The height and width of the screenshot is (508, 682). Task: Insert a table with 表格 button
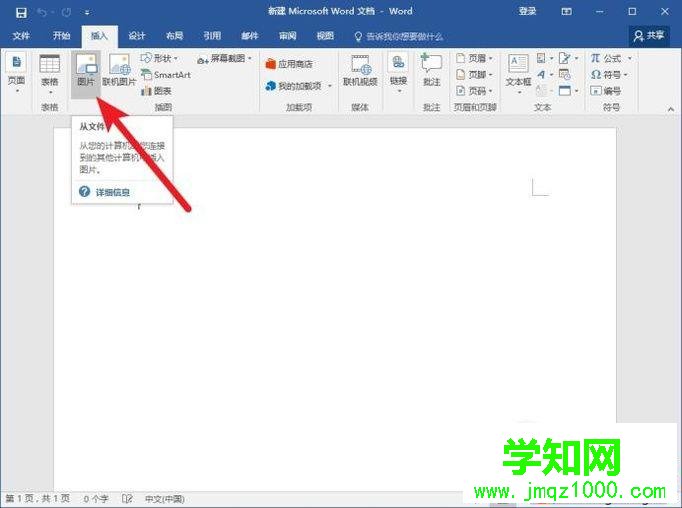[50, 73]
